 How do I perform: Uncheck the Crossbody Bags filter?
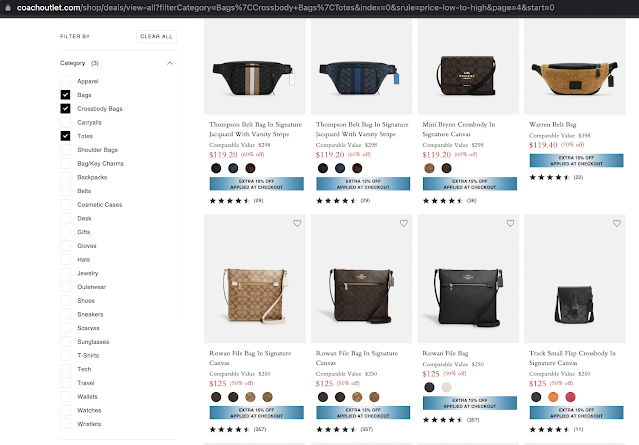[x=65, y=108]
